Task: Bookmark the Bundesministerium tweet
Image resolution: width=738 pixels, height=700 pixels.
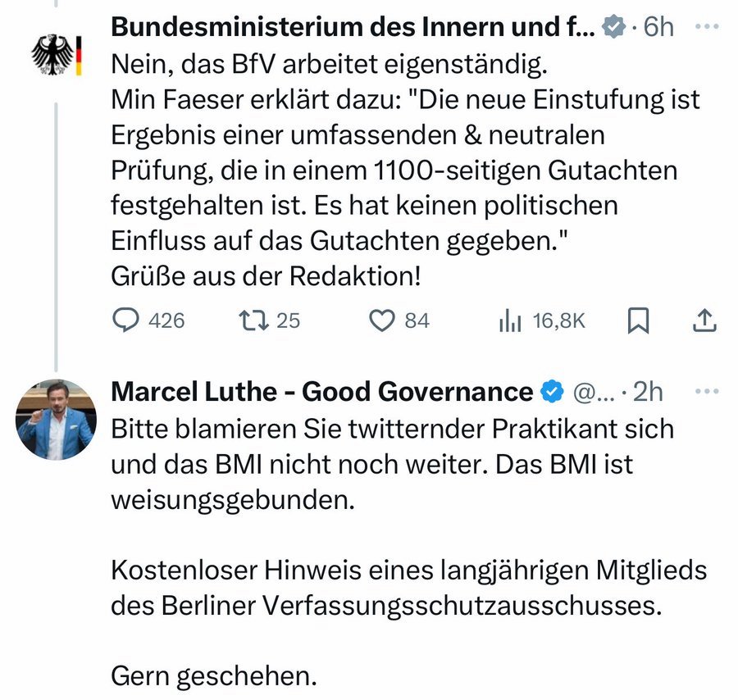Action: pyautogui.click(x=638, y=320)
